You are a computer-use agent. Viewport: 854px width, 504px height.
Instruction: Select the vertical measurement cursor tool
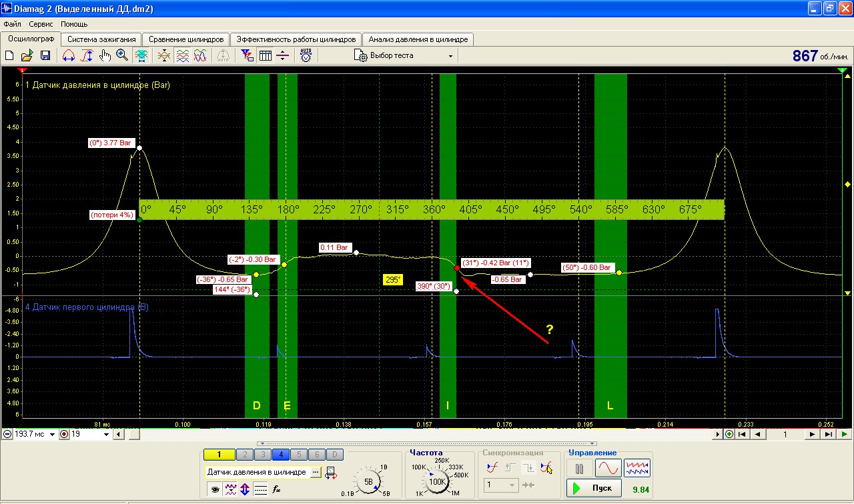point(87,56)
